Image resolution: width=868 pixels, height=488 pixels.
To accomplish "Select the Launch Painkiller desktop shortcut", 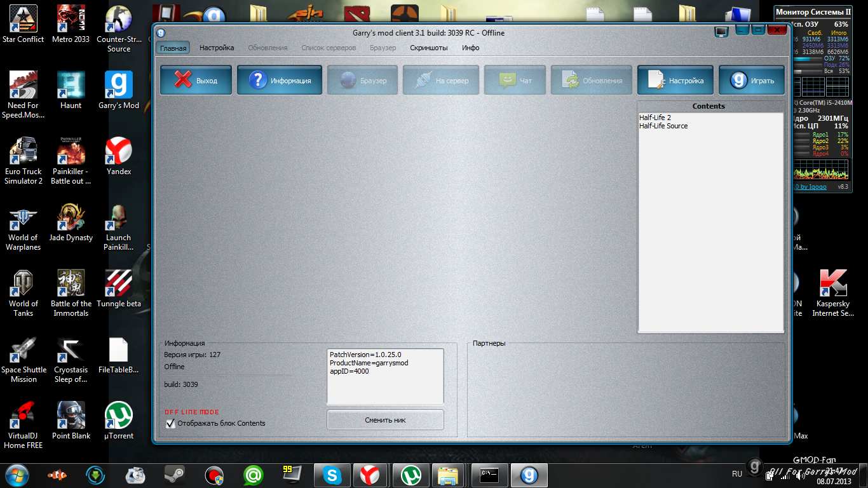I will (119, 227).
